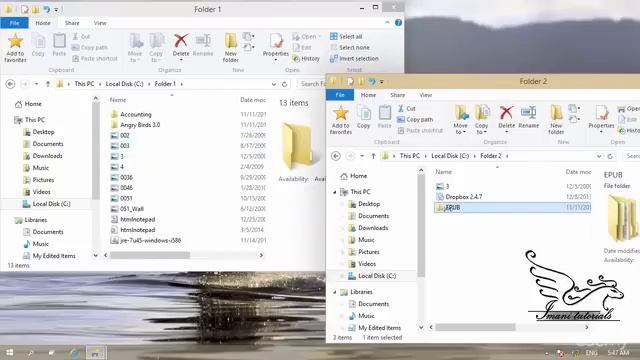Viewport: 640px width, 360px height.
Task: Click ENG language indicator in system tray
Action: (x=591, y=353)
